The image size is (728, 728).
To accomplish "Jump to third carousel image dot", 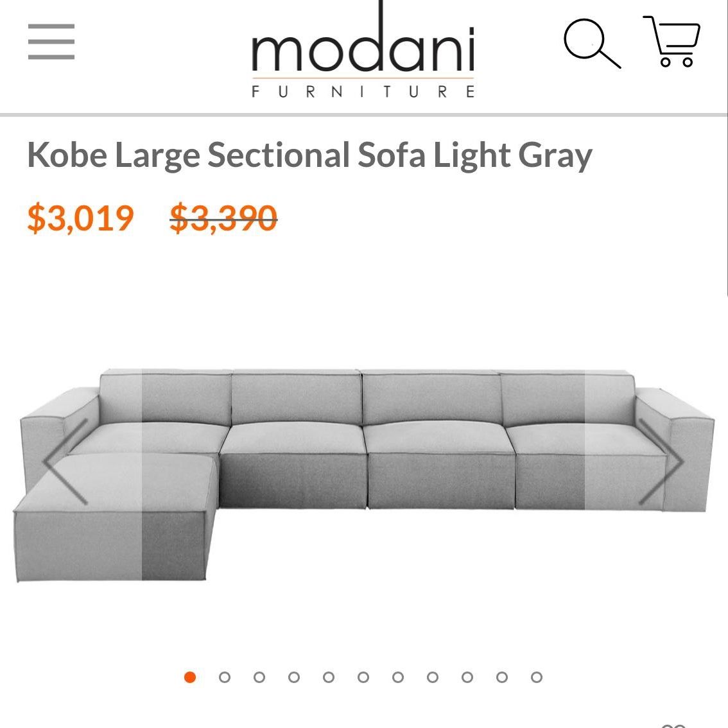I will tap(259, 677).
